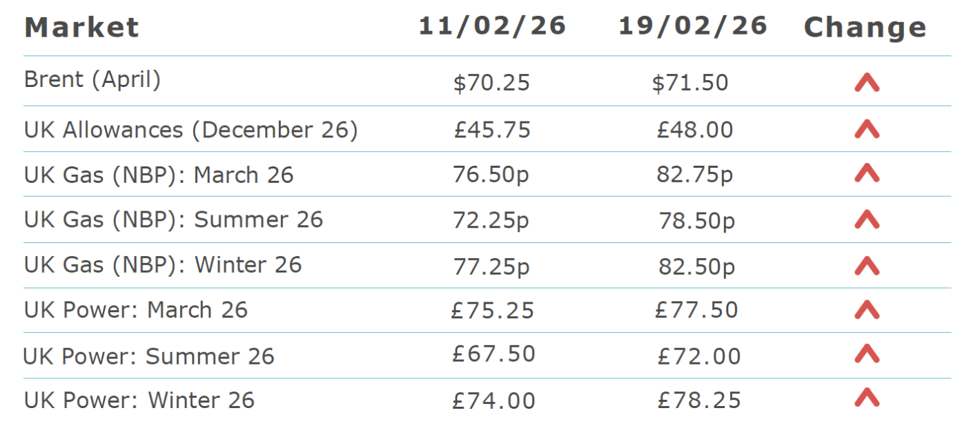
Task: Click the UK Gas Summer 26 change arrow
Action: tap(867, 220)
